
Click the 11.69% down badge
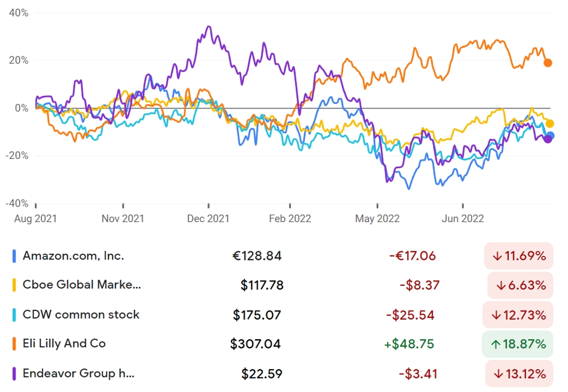pyautogui.click(x=519, y=256)
